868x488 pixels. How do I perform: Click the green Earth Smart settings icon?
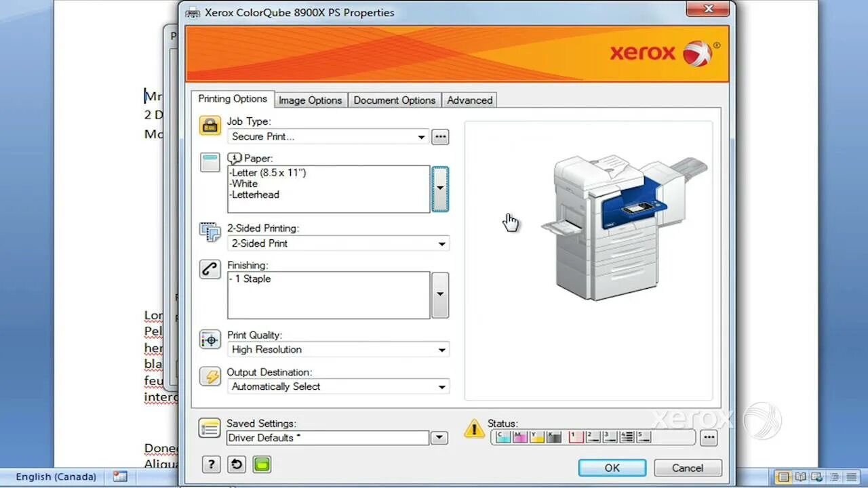262,464
